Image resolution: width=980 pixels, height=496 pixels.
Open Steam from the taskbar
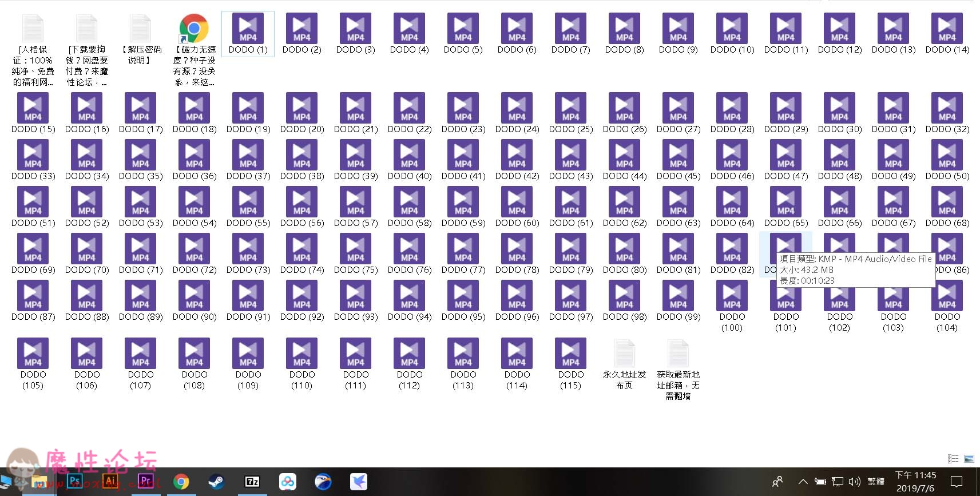click(x=216, y=482)
